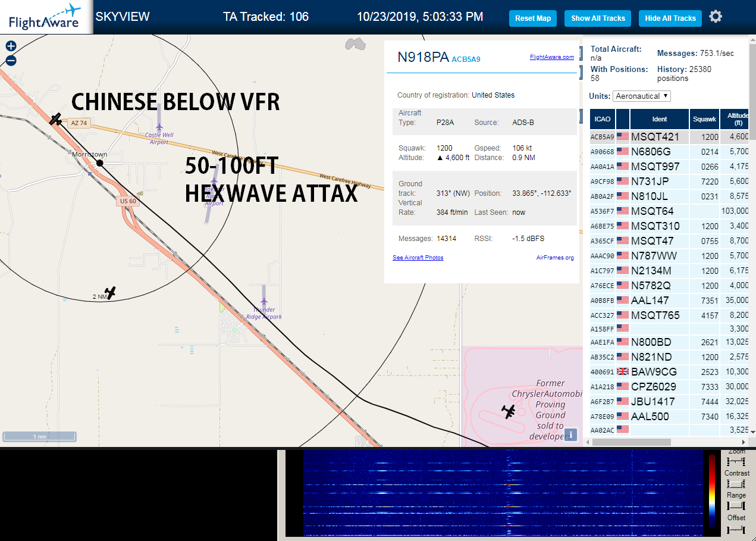Select the N821ND aircraft row

670,357
